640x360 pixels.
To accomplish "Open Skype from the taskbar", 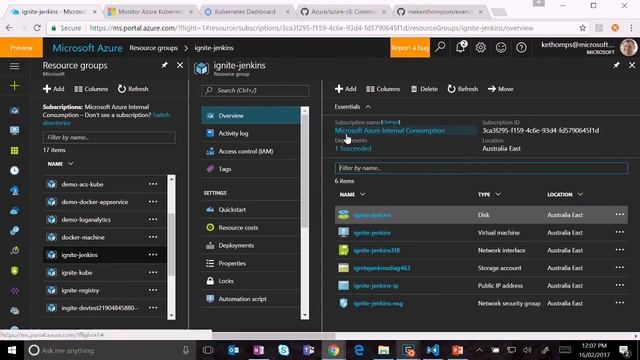I will pyautogui.click(x=283, y=350).
